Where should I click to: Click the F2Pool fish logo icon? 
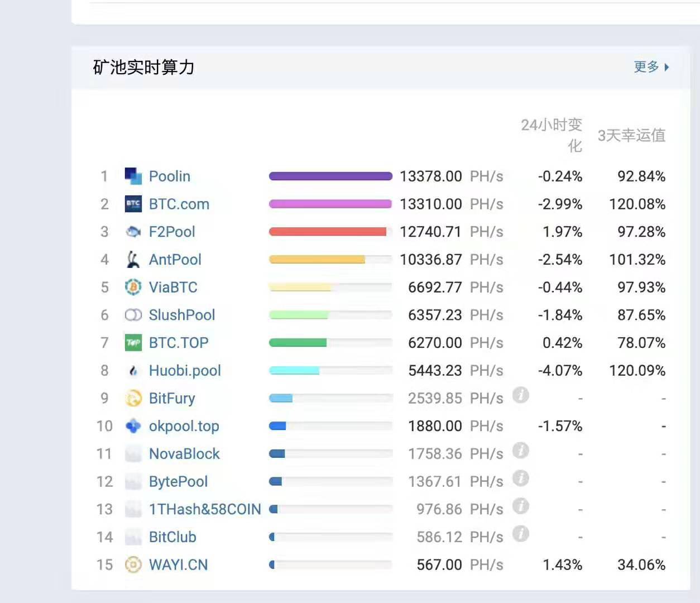133,232
